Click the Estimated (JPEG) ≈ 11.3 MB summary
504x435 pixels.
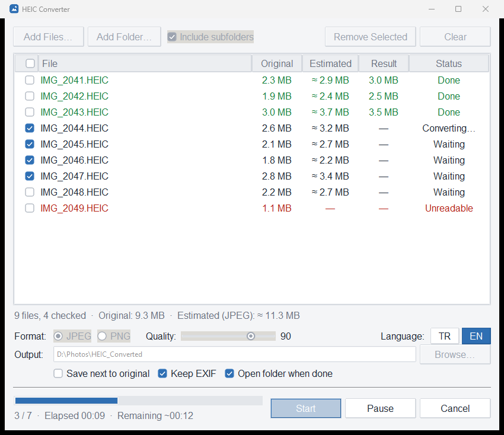(x=238, y=315)
